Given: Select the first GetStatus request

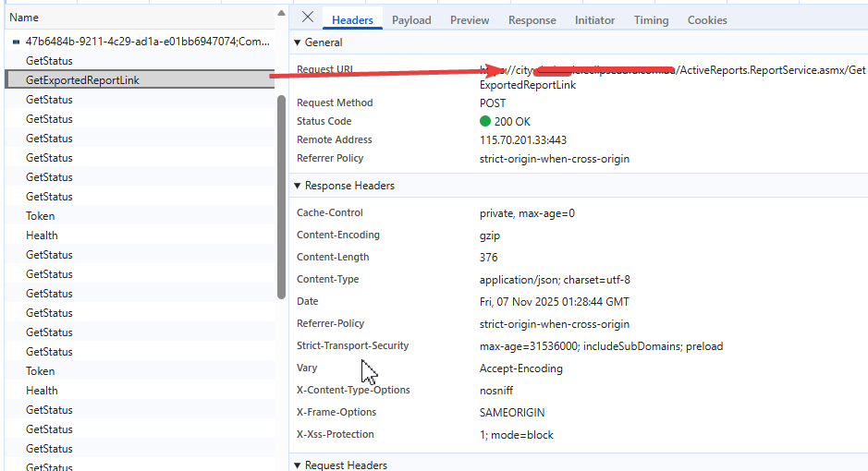Looking at the screenshot, I should (49, 61).
